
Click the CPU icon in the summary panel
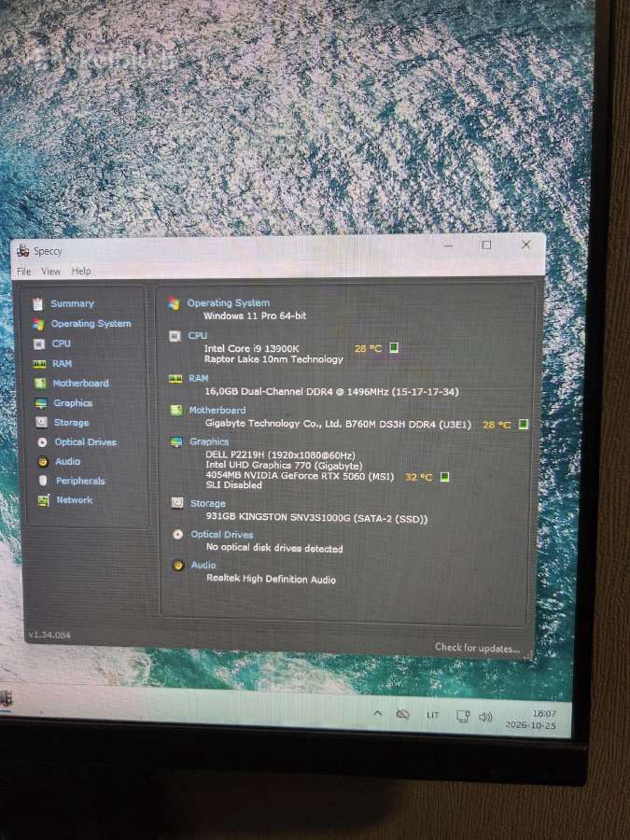click(175, 336)
